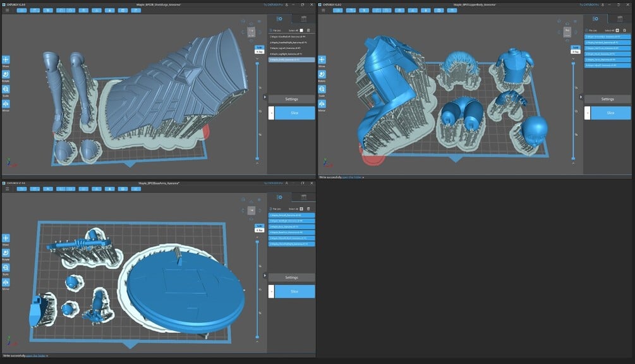This screenshot has width=635, height=364.
Task: Expand panel arrow beside Settings in ShieldLegs window
Action: pyautogui.click(x=265, y=97)
